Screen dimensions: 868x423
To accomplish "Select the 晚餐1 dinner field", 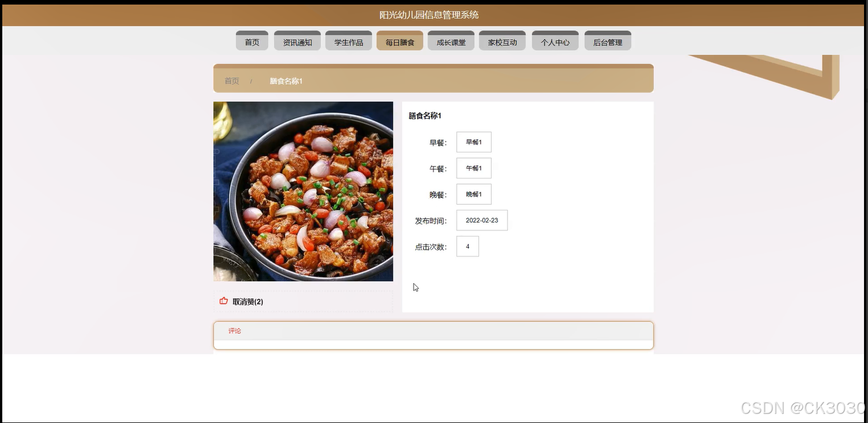I will (473, 194).
